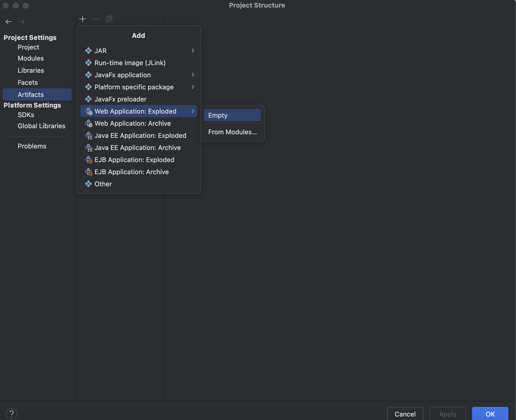This screenshot has width=516, height=420.
Task: Click the plus Add artifact icon
Action: [83, 19]
